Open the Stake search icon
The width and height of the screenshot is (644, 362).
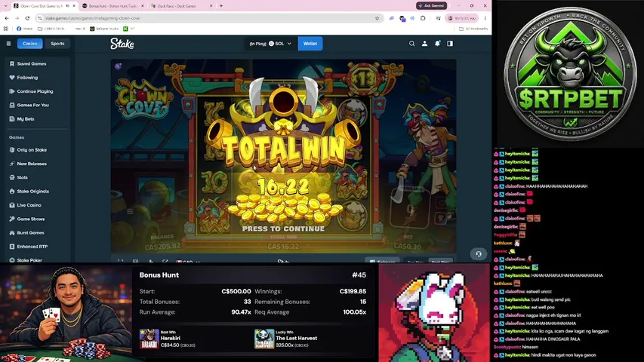[411, 44]
